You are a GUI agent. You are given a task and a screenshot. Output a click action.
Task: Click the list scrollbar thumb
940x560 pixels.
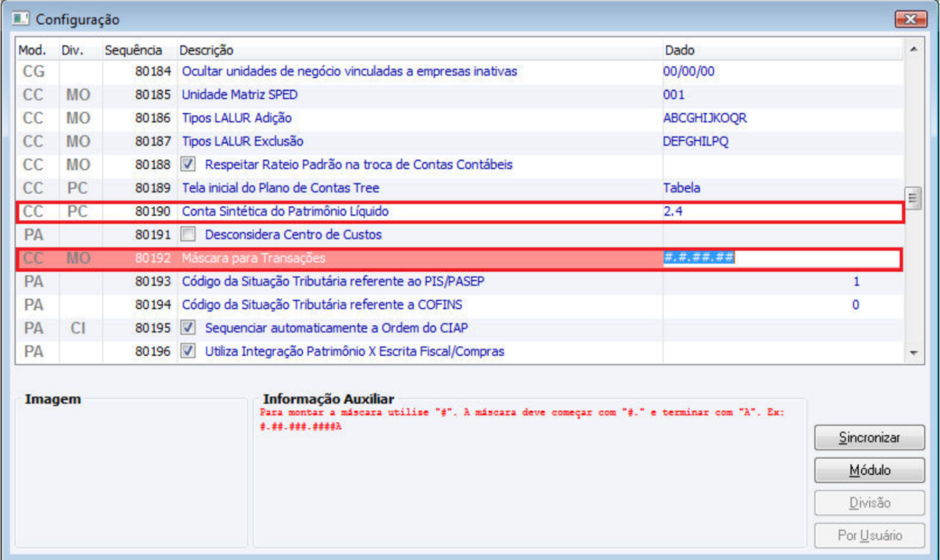(914, 196)
